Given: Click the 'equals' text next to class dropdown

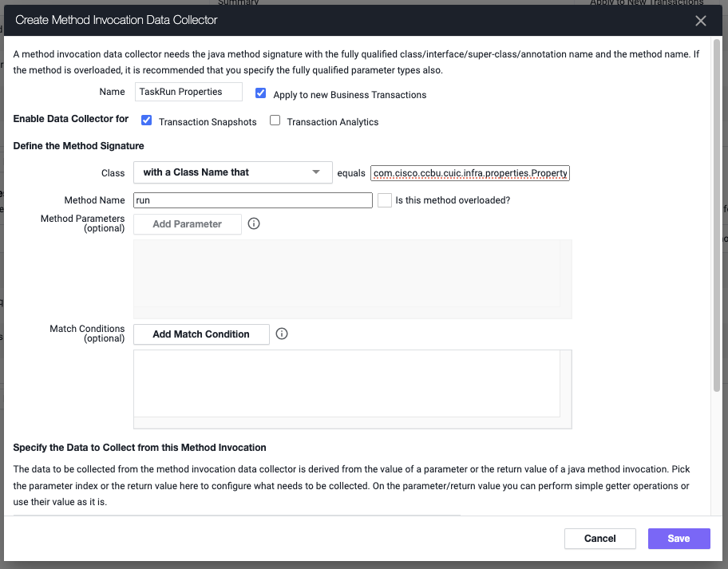Looking at the screenshot, I should pos(351,173).
